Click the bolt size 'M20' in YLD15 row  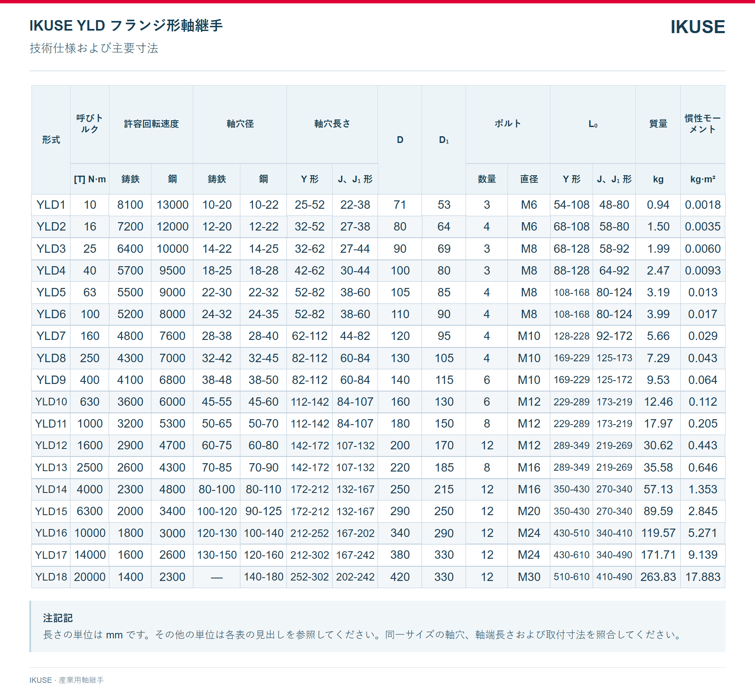pyautogui.click(x=529, y=511)
